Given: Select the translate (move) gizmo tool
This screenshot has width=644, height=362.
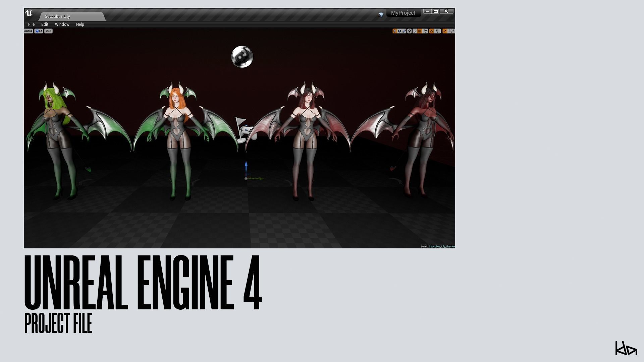Looking at the screenshot, I should pos(395,31).
